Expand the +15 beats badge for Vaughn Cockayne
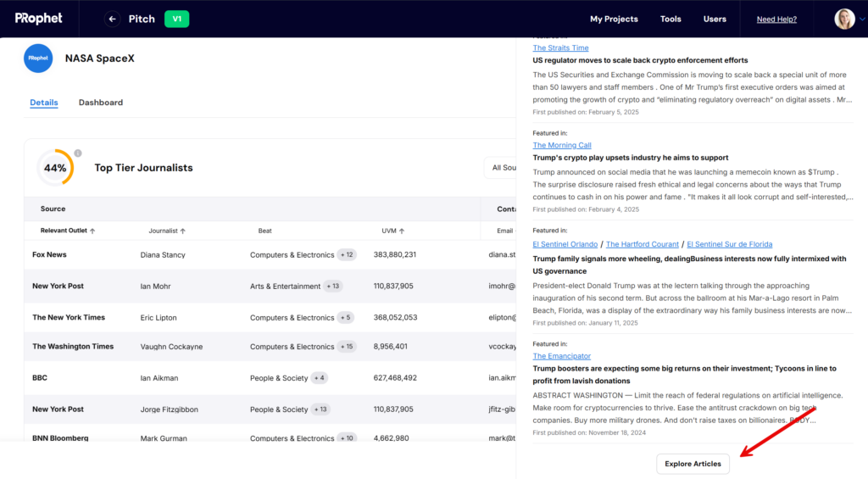This screenshot has width=868, height=479. (x=347, y=347)
